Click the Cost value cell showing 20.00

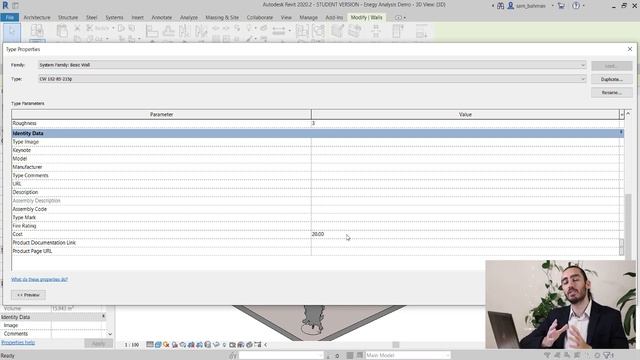click(465, 234)
